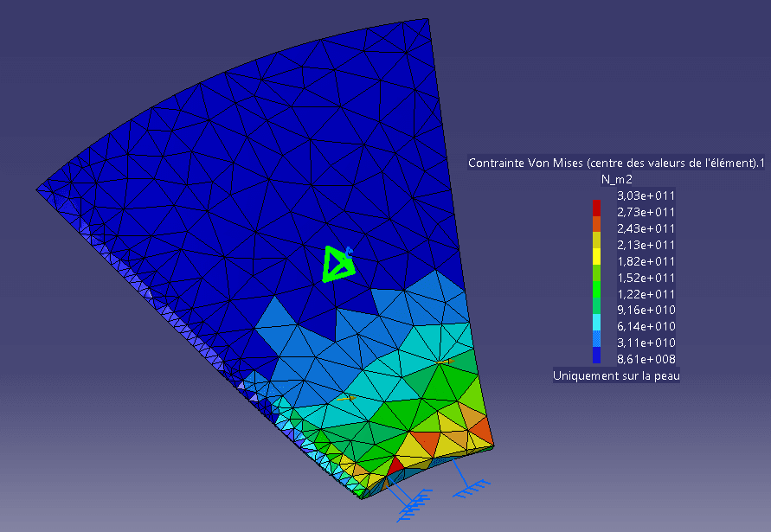Select the green compass triangle on the mesh
771x532 pixels.
[337, 264]
